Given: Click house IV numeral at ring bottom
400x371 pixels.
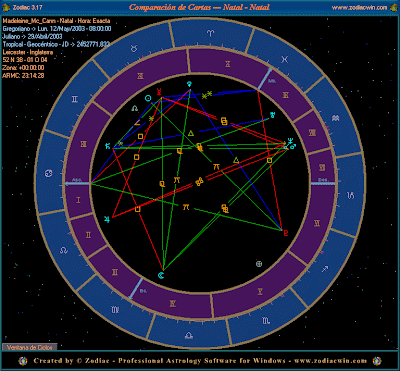Looking at the screenshot, I should 172,303.
